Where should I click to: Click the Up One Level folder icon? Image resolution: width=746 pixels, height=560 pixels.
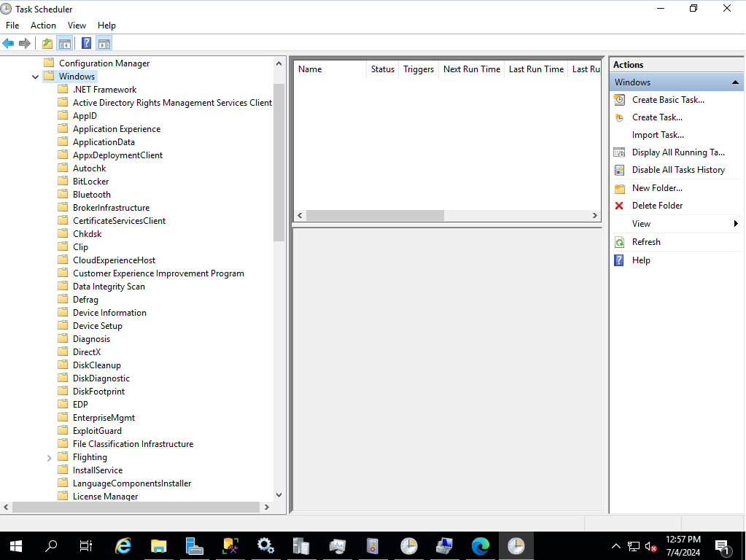47,44
